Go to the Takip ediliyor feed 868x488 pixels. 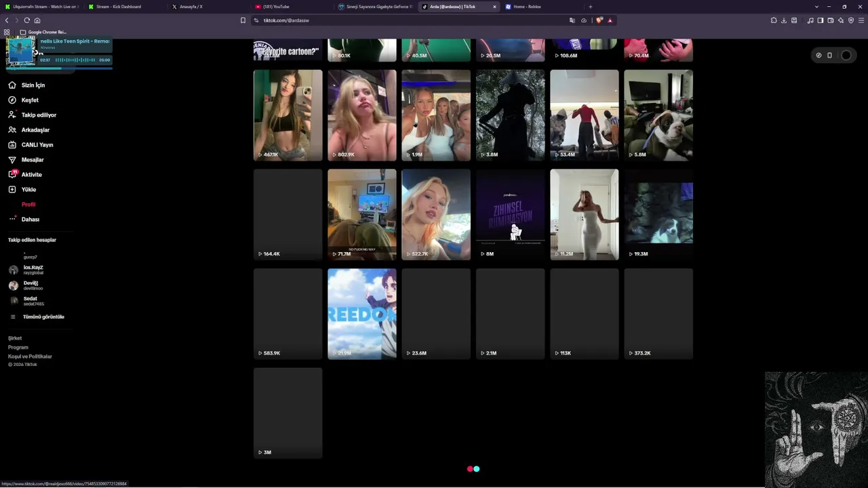tap(33, 115)
